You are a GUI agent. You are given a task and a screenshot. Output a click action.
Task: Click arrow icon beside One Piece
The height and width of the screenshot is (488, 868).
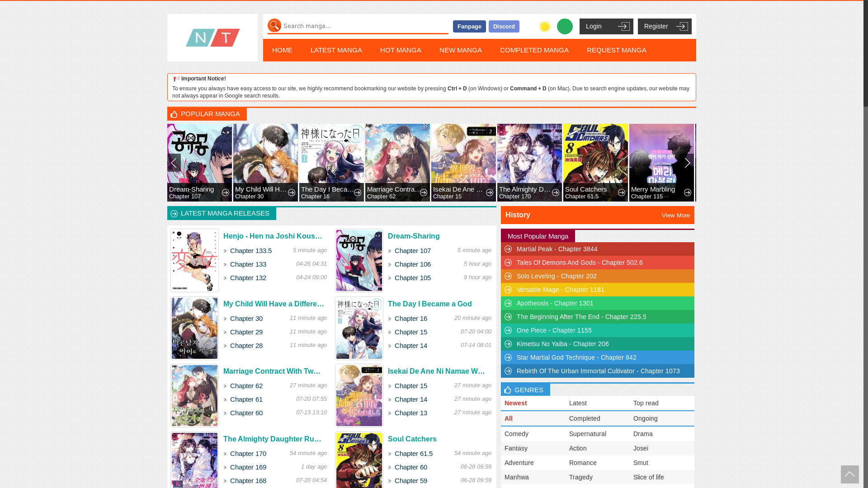click(508, 330)
